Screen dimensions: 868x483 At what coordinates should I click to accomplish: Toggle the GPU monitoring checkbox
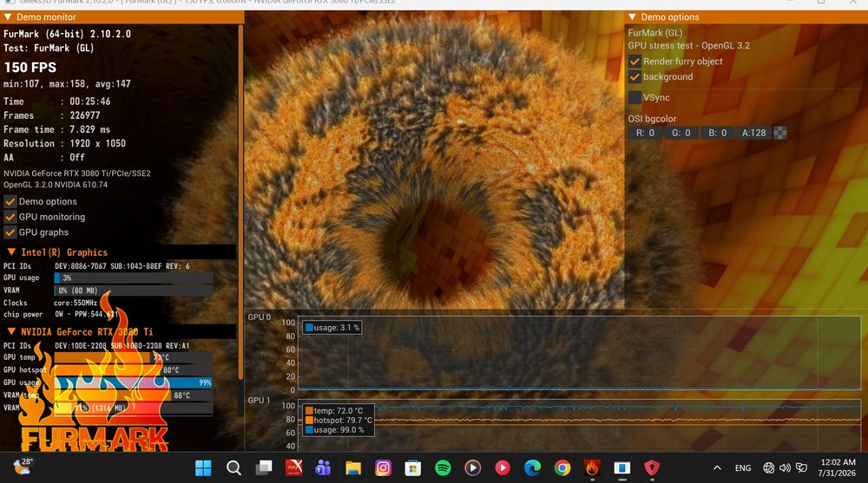coord(10,217)
